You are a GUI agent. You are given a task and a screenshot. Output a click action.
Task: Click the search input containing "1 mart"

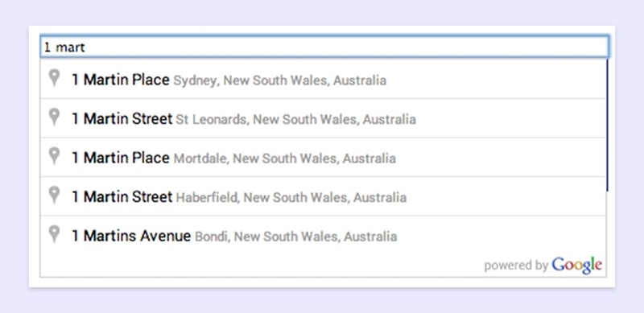tap(324, 47)
